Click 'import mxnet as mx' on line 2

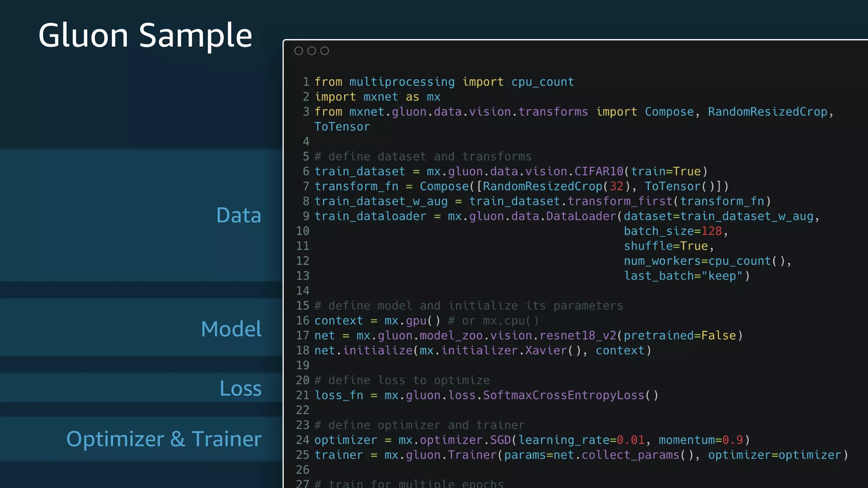pos(377,97)
